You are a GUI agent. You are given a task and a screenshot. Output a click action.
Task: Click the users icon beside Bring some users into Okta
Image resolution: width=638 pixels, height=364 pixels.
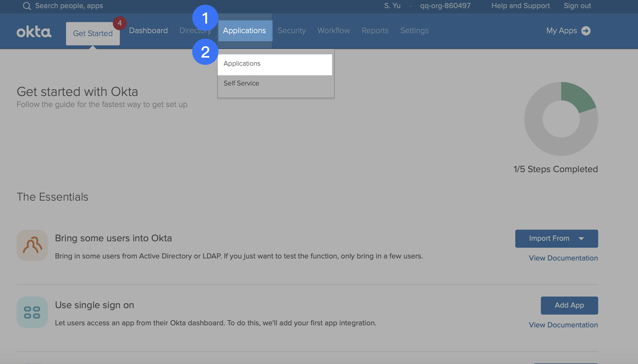coord(32,245)
